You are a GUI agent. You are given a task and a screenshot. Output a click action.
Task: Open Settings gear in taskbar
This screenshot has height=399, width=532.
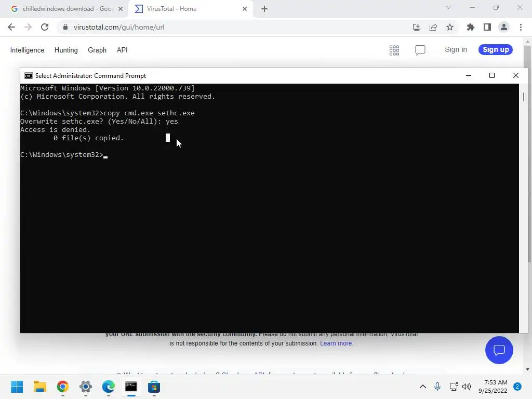86,387
